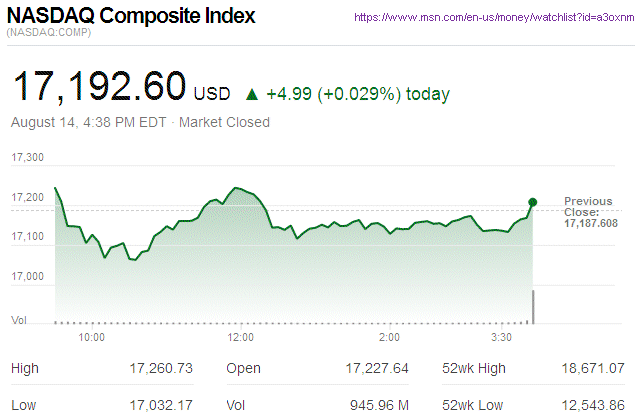This screenshot has height=420, width=640.
Task: Click the 3:30 time axis marker
Action: pos(501,338)
